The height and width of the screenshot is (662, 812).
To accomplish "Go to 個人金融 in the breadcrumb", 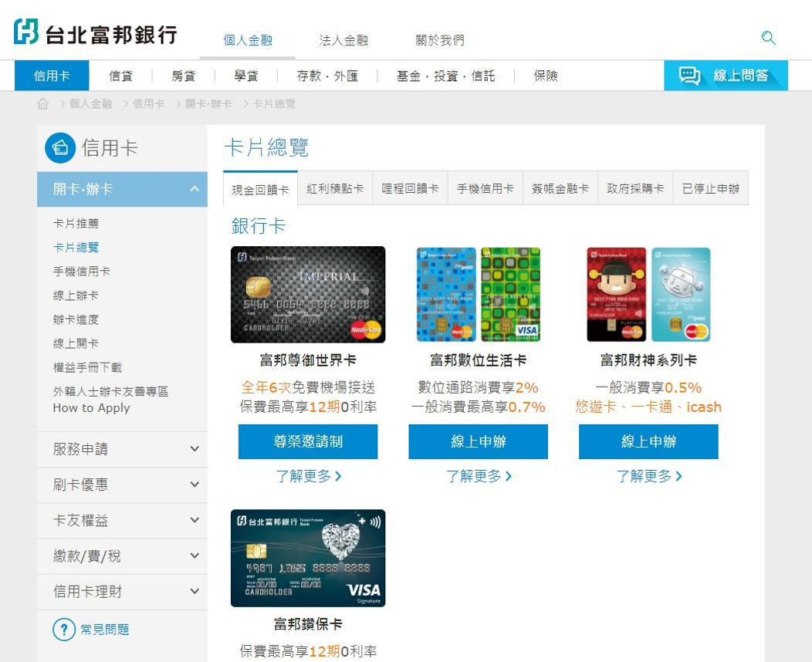I will pos(90,104).
